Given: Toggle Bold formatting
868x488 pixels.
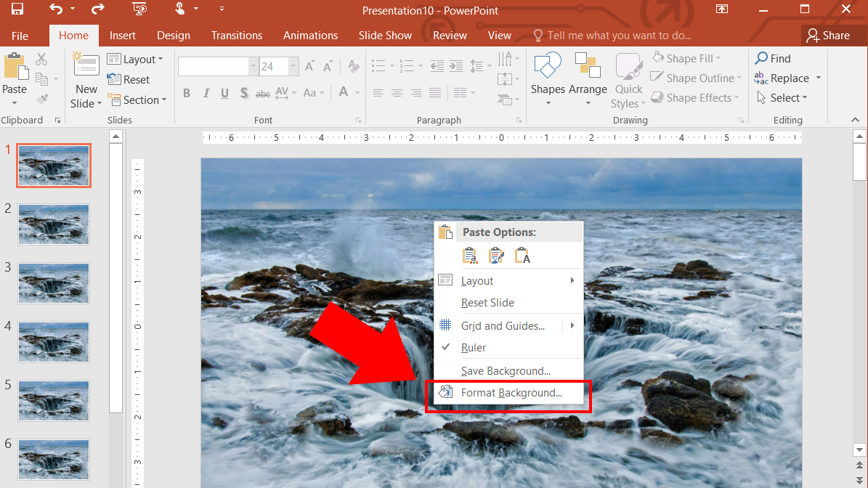Looking at the screenshot, I should point(187,93).
